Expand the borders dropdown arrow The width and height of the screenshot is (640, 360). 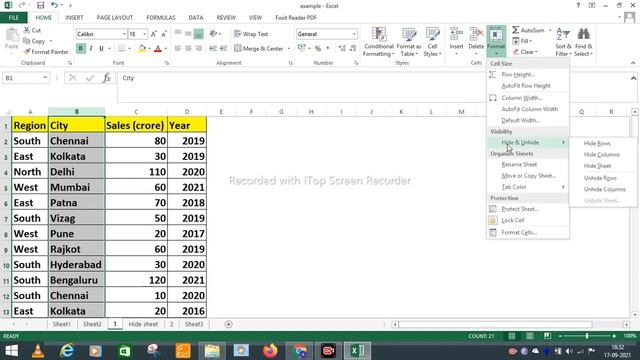pos(129,49)
